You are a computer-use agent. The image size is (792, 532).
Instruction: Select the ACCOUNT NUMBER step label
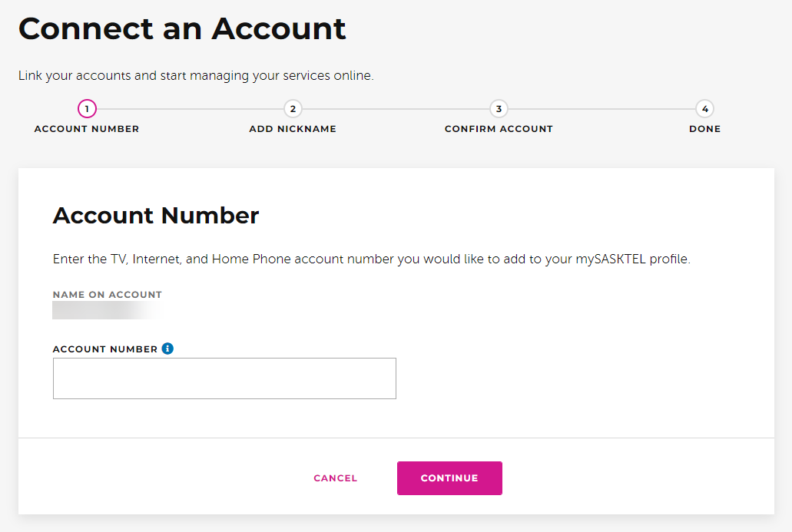(x=86, y=128)
